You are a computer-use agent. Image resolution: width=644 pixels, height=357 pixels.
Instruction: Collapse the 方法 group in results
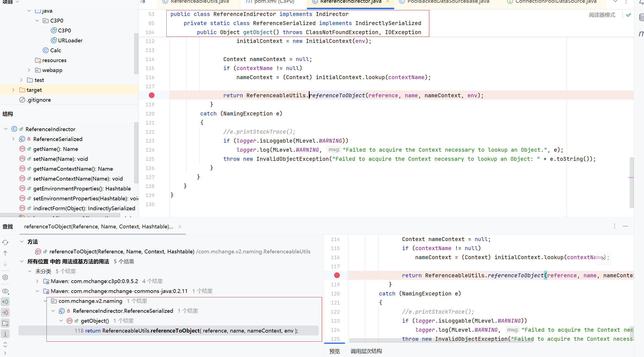(21, 242)
